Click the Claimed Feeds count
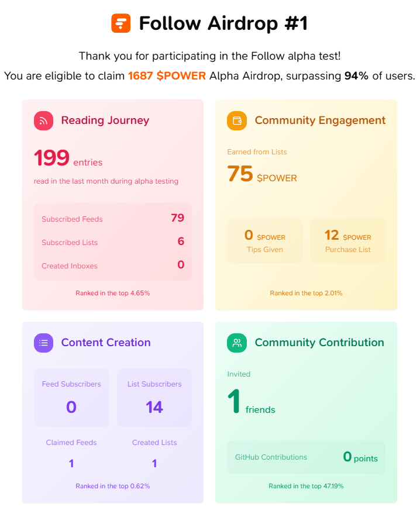This screenshot has width=420, height=507. point(71,463)
